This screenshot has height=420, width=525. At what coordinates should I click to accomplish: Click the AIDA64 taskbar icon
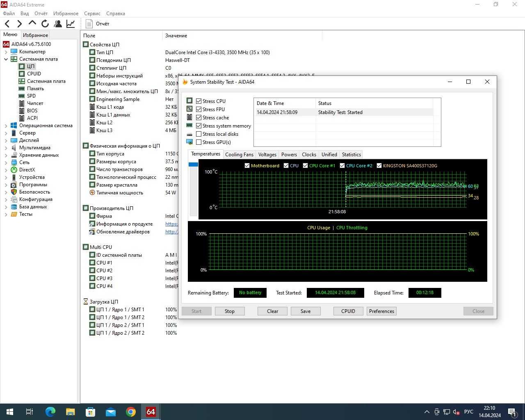pyautogui.click(x=151, y=412)
